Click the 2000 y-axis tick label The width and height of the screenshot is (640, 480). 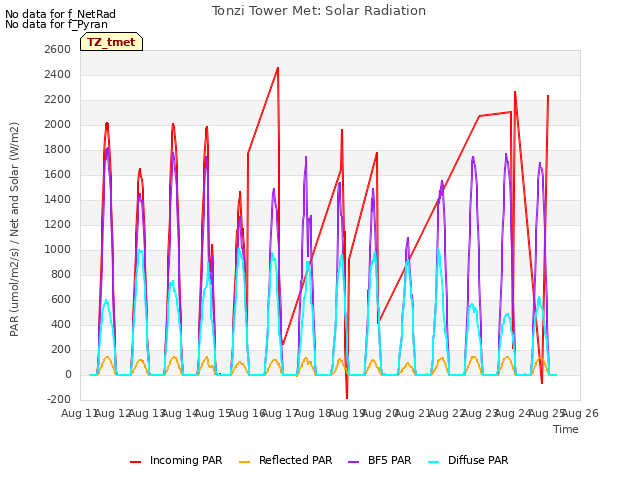click(58, 124)
